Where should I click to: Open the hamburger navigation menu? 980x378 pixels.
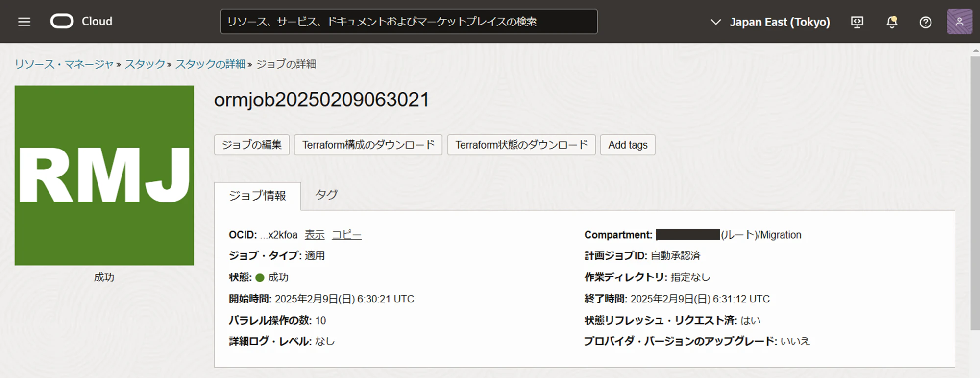tap(24, 22)
